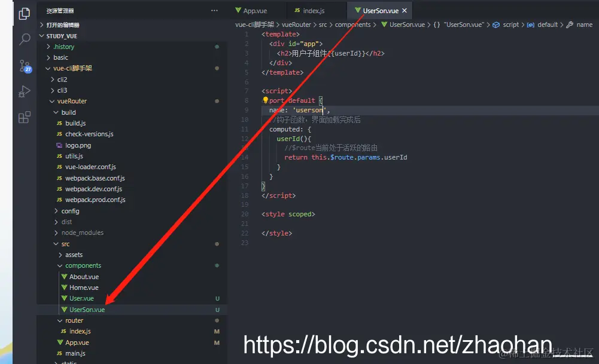Click the lightbulb code action icon

pos(266,100)
